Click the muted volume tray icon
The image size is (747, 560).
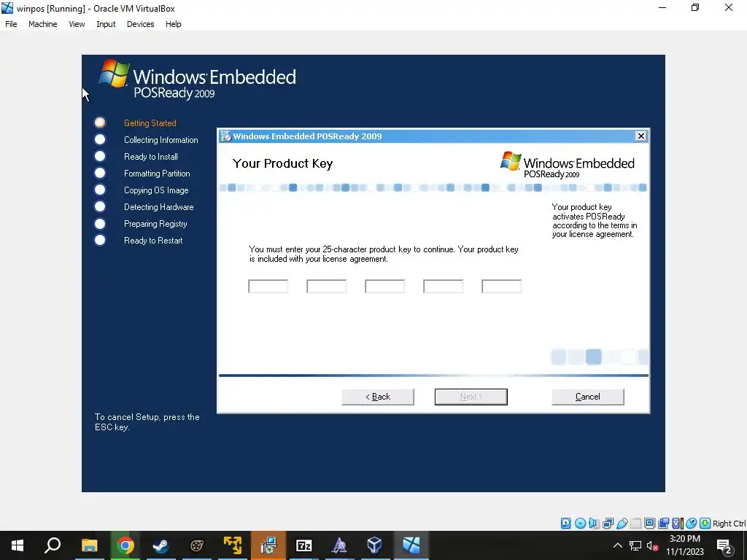653,545
